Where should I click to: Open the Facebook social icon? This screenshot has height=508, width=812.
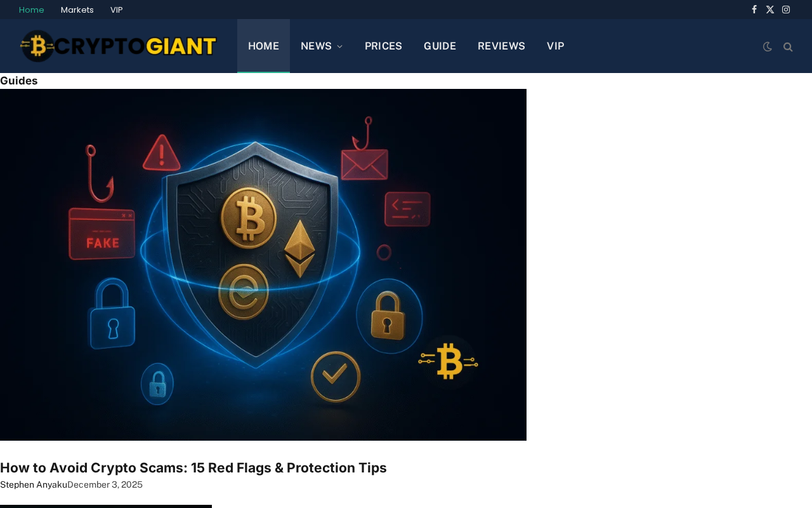754,10
